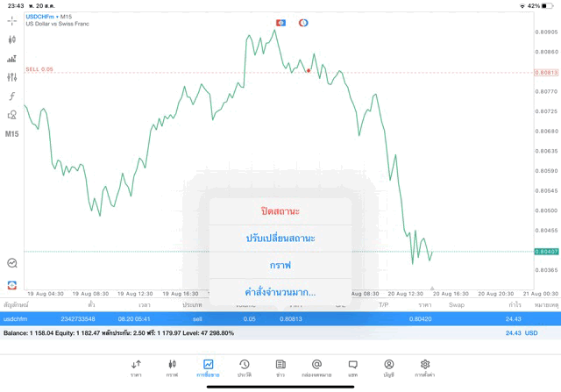Open the คำสั่งจำนวนมาก bulk operations option

click(x=280, y=292)
